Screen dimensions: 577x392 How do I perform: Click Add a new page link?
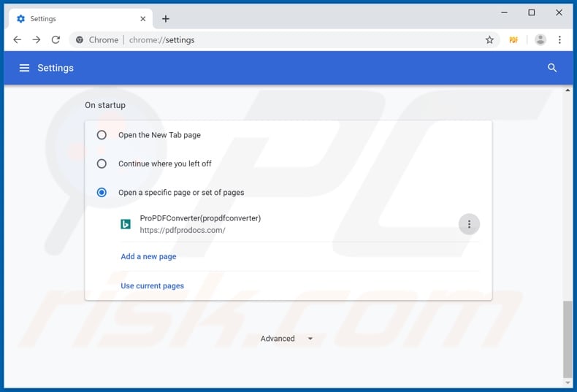[149, 256]
